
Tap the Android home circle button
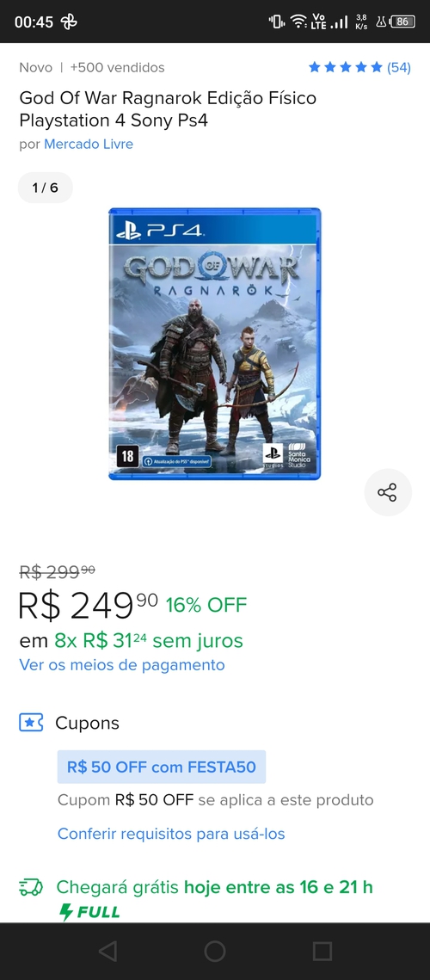click(214, 951)
